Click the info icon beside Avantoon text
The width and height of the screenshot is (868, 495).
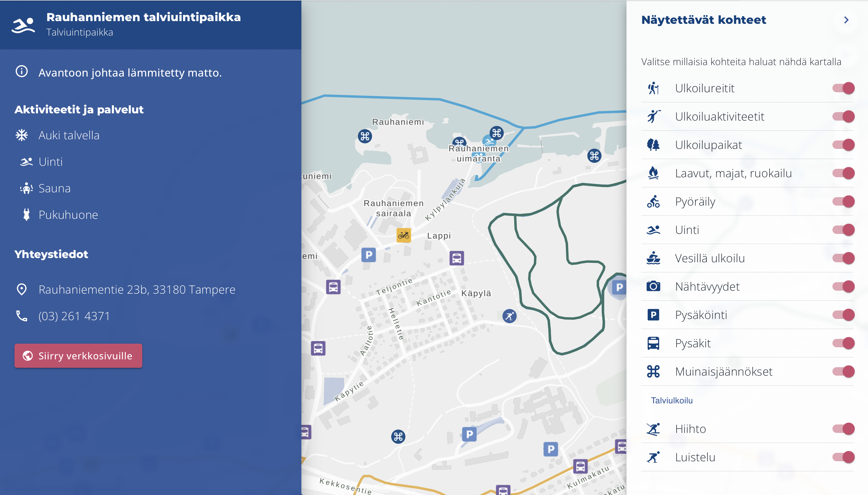22,72
